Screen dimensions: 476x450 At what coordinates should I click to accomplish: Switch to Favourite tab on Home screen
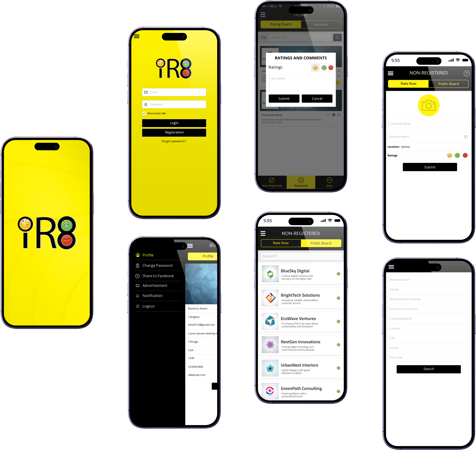[x=320, y=24]
